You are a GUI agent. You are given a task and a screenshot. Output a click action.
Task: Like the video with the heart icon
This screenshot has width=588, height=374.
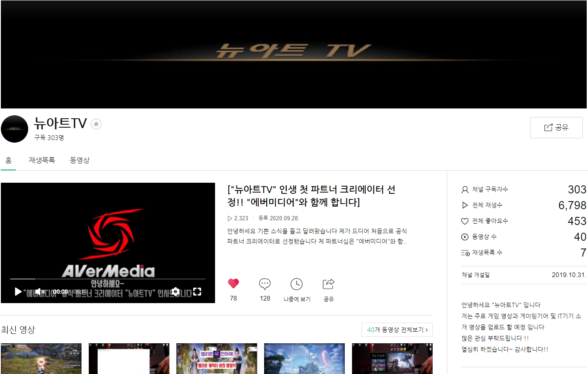click(x=233, y=283)
